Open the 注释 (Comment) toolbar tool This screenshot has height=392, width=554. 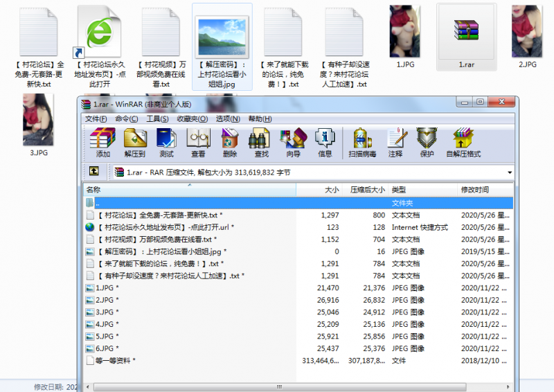coord(395,141)
